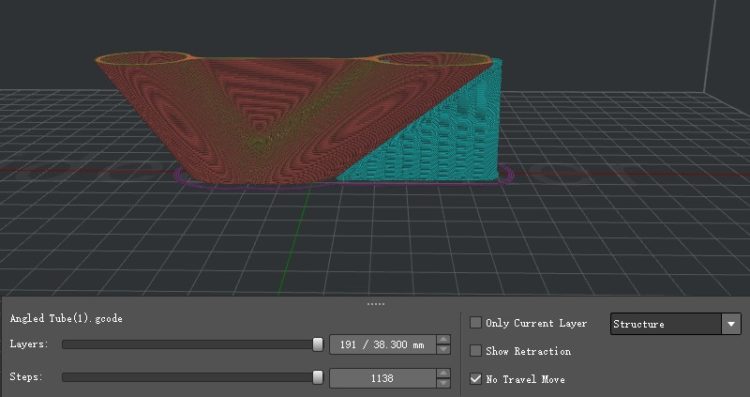Viewport: 750px width, 397px height.
Task: Decrease layer number with down arrow
Action: 444,349
